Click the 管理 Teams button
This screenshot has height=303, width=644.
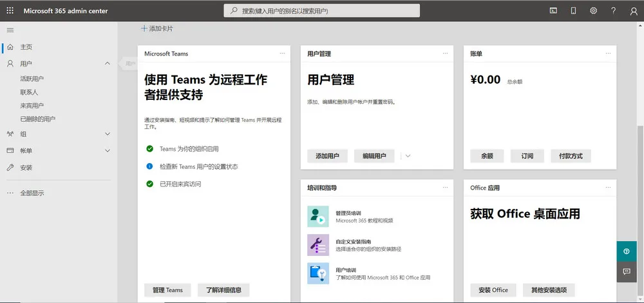[x=167, y=290]
